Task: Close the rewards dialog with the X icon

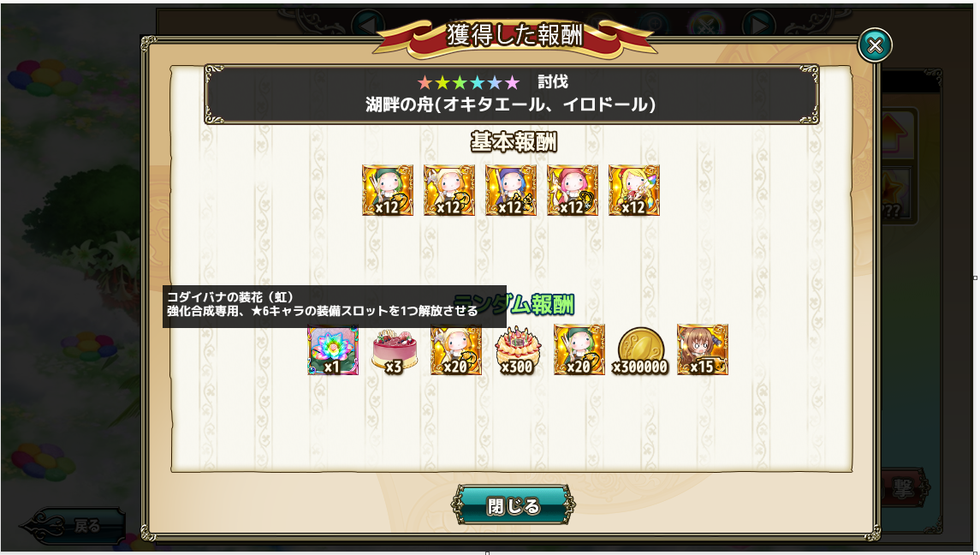Action: click(875, 45)
